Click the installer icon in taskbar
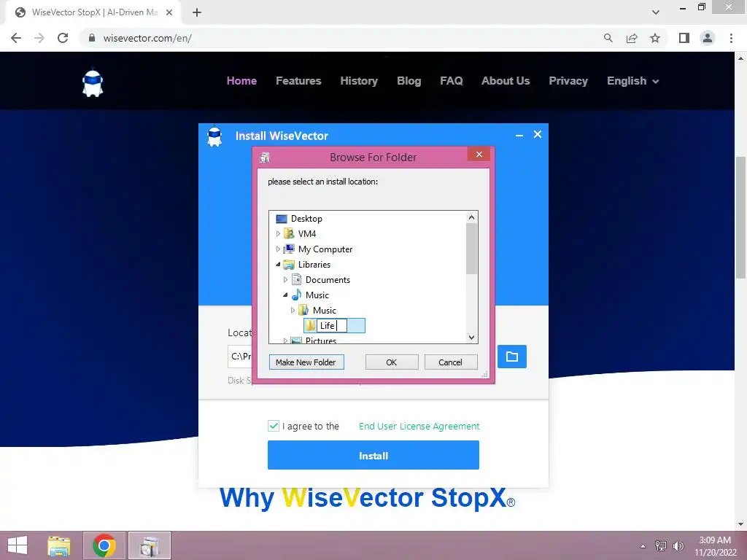This screenshot has height=560, width=747. (149, 545)
